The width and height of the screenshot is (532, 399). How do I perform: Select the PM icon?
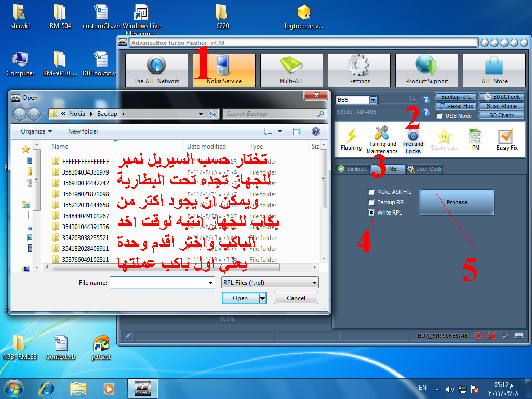[475, 139]
